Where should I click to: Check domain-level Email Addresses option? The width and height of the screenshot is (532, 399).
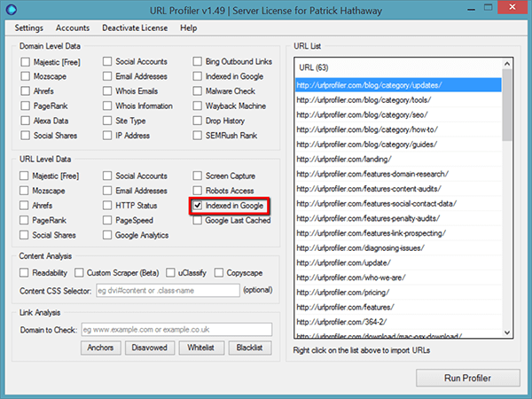click(x=107, y=76)
